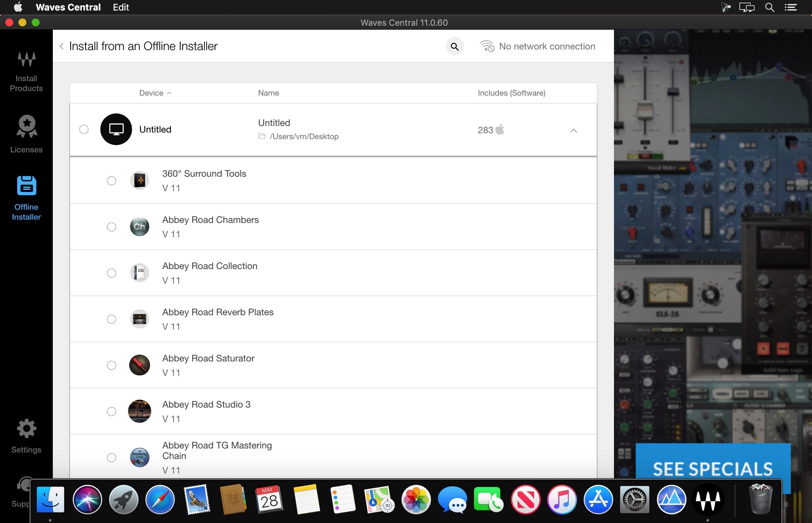Click the Settings gear icon in sidebar

coord(27,428)
